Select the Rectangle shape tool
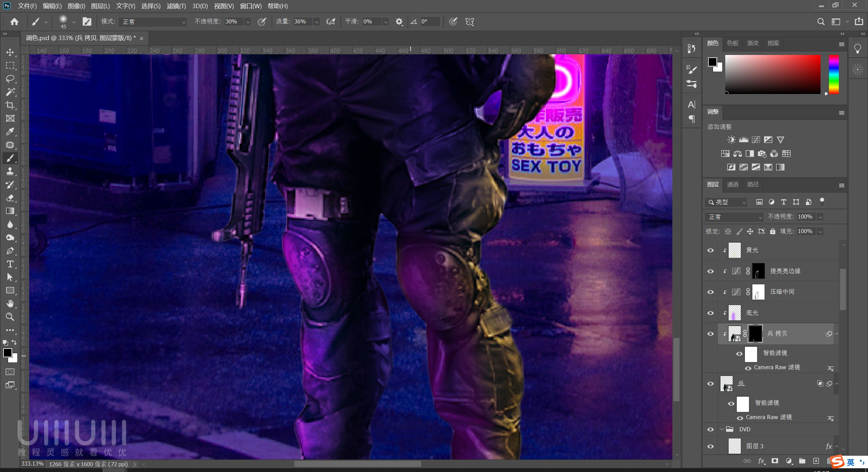The image size is (868, 472). tap(10, 290)
